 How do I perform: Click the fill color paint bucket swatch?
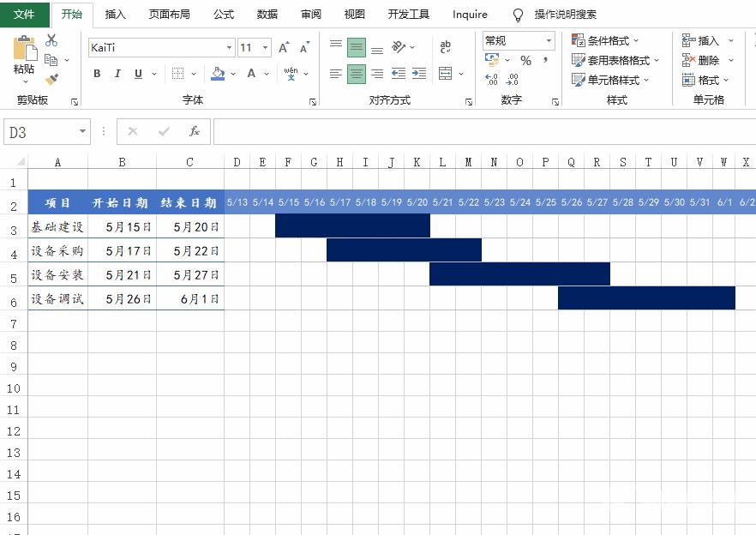pyautogui.click(x=218, y=74)
